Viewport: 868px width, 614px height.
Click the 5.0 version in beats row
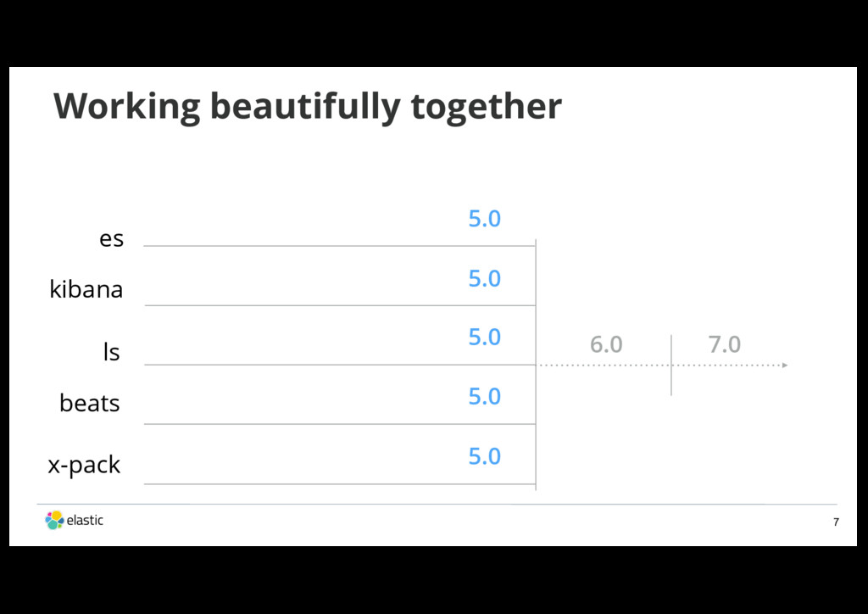click(484, 396)
